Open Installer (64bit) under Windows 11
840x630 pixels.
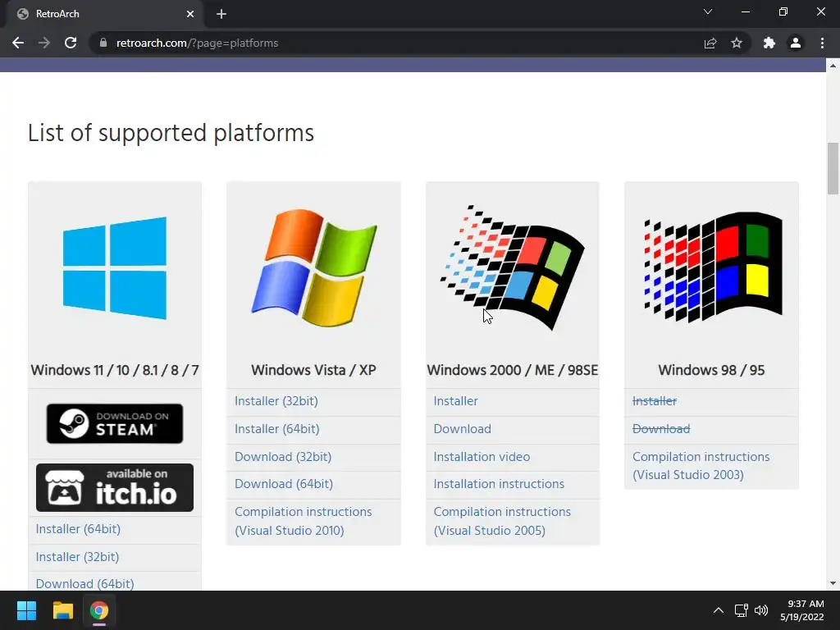pos(78,529)
